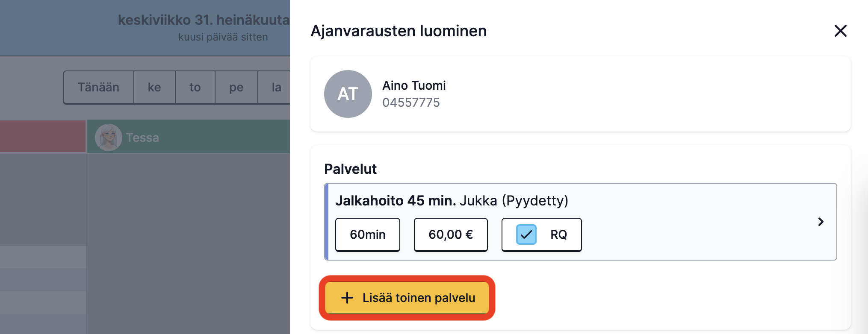Open the 60min duration field
This screenshot has width=868, height=334.
(x=368, y=234)
